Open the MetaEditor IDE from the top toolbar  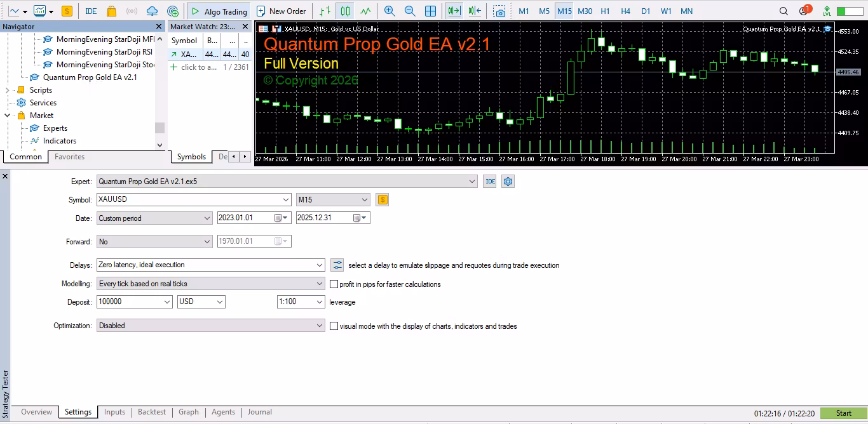click(91, 11)
